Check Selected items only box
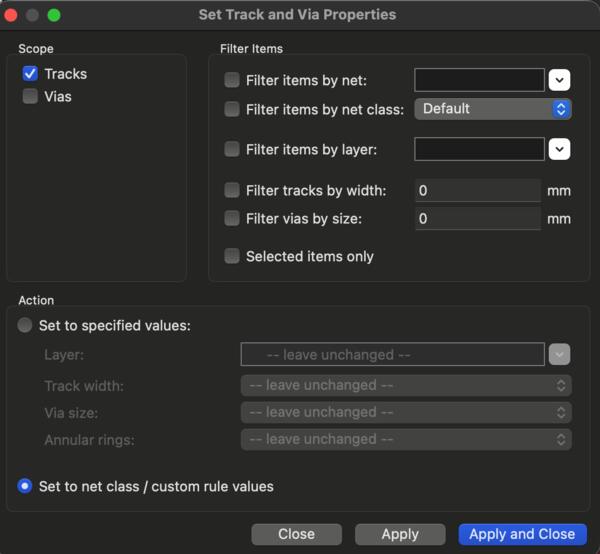 232,256
